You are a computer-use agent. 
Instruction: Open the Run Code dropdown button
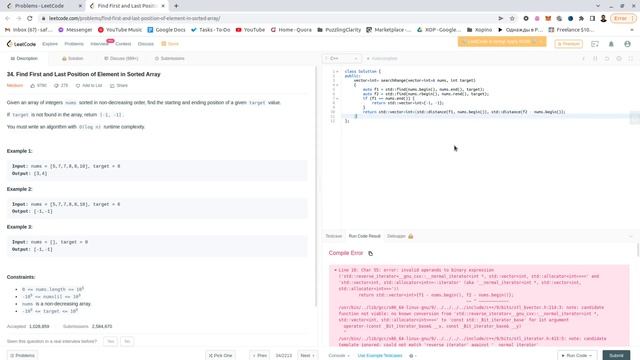click(x=577, y=356)
